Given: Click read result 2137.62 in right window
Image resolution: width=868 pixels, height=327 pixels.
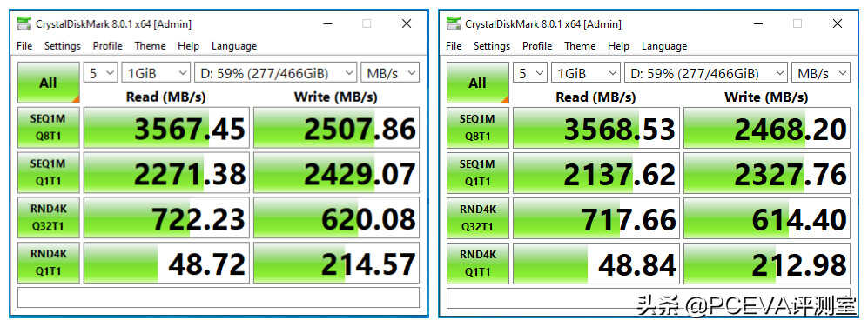Looking at the screenshot, I should click(596, 172).
